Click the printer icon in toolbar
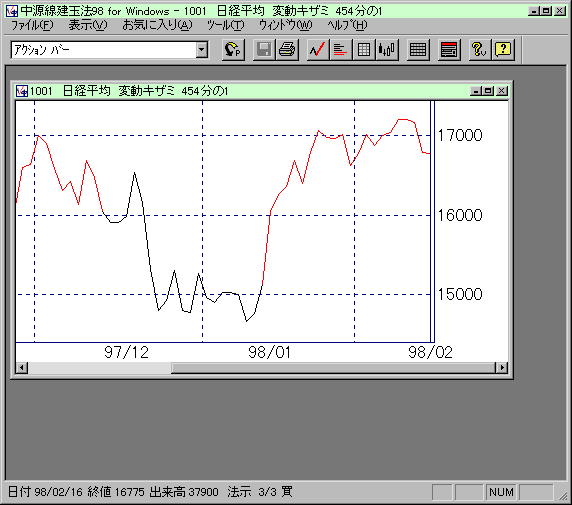The image size is (572, 505). [x=287, y=49]
